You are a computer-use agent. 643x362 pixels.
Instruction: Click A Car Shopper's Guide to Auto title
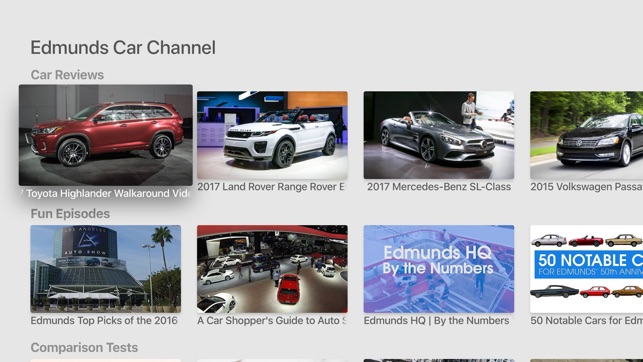[271, 321]
